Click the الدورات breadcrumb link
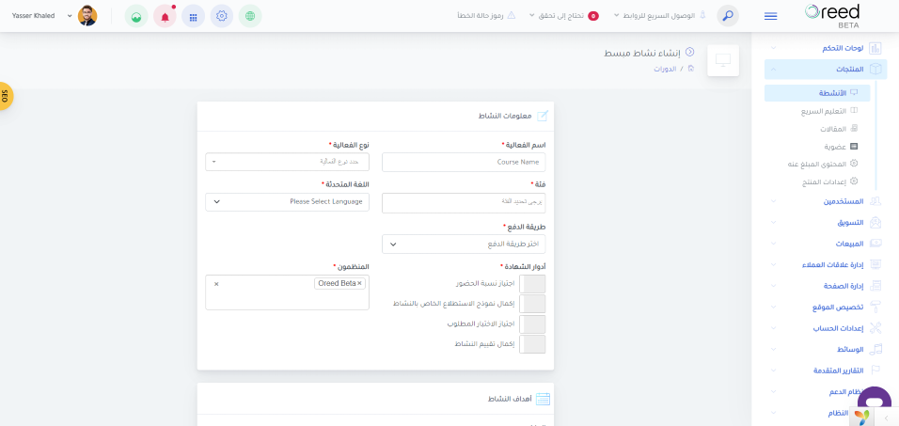 [x=665, y=69]
